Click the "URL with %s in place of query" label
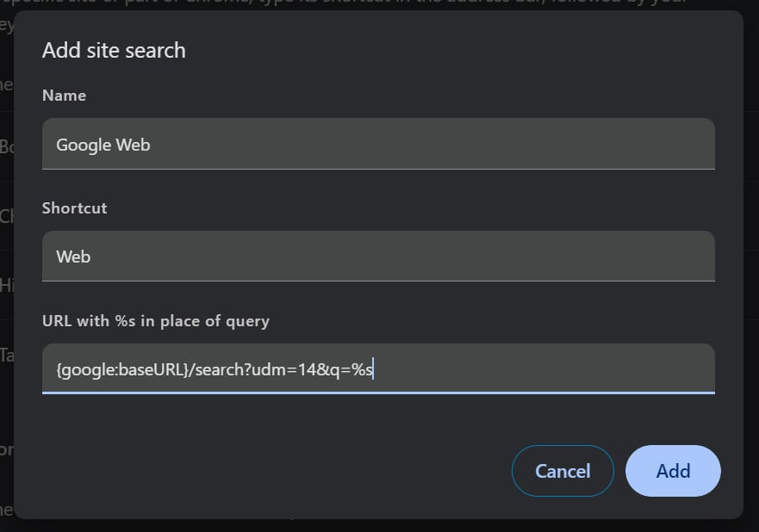The height and width of the screenshot is (532, 759). [x=155, y=321]
